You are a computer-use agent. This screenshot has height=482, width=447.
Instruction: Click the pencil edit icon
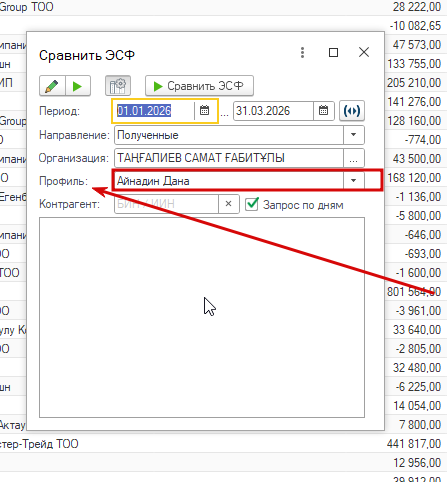coord(52,86)
